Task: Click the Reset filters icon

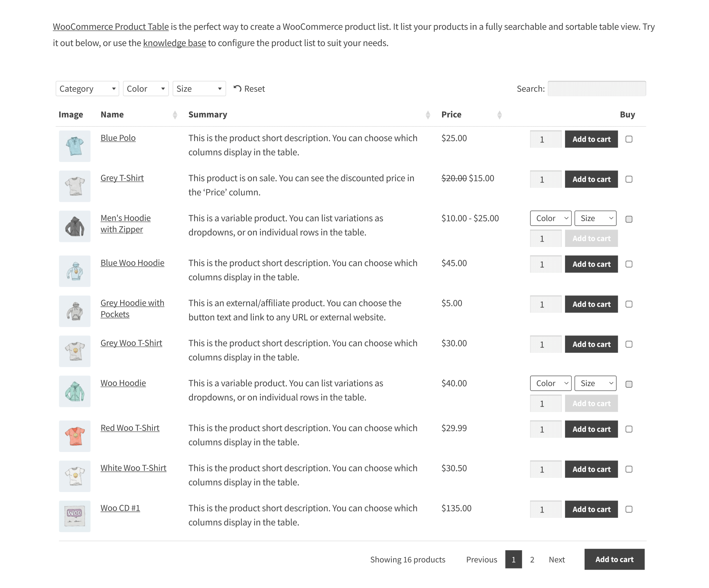Action: pyautogui.click(x=238, y=89)
